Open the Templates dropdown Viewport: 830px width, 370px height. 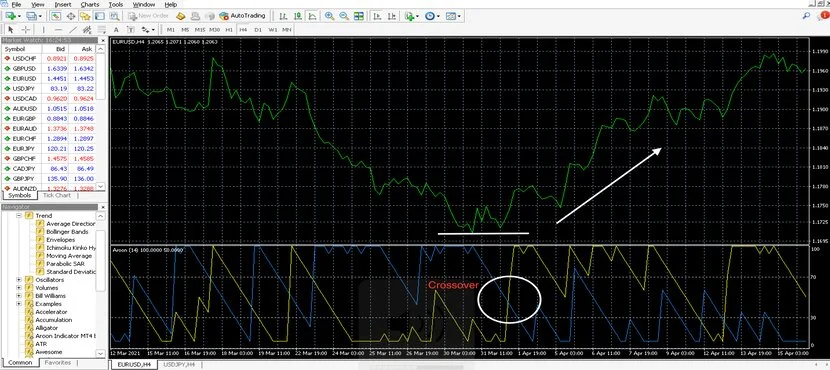point(453,16)
